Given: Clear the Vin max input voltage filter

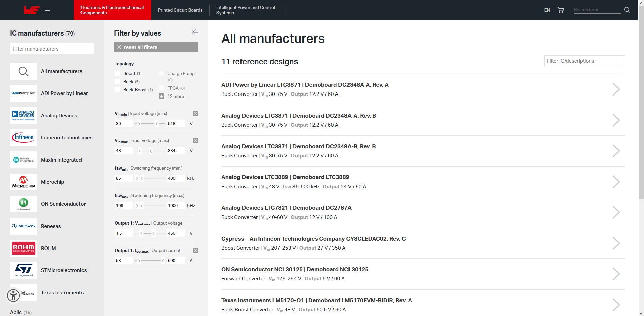Looking at the screenshot, I should click(x=195, y=141).
